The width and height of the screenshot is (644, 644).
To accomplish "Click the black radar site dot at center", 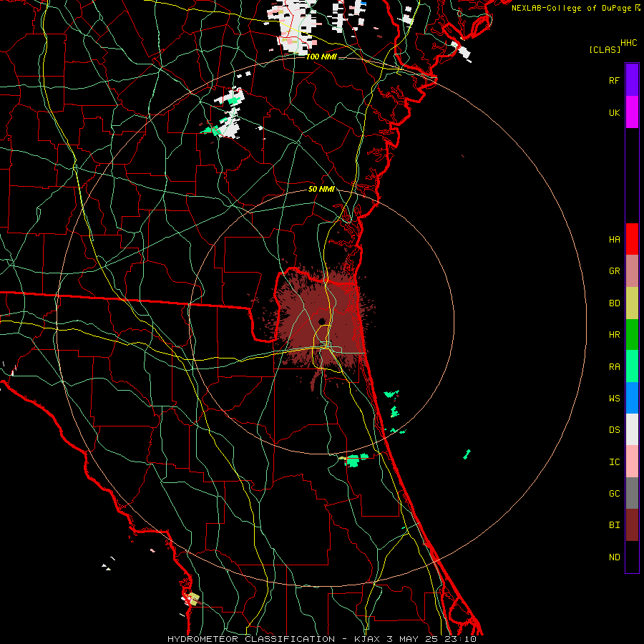I will pos(321,321).
